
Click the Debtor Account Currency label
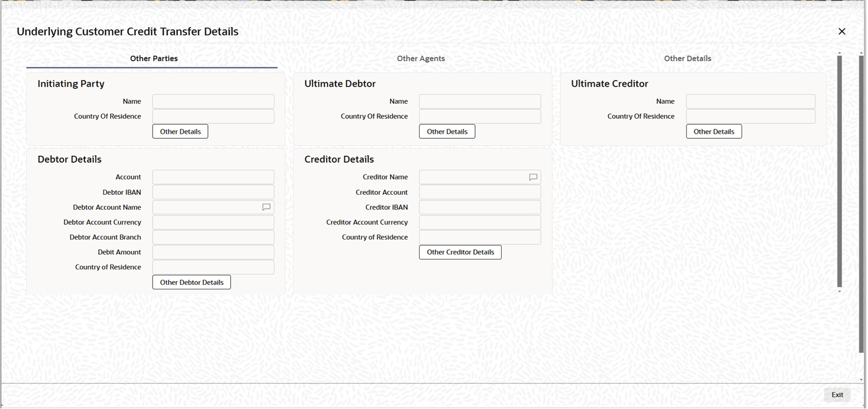point(102,222)
